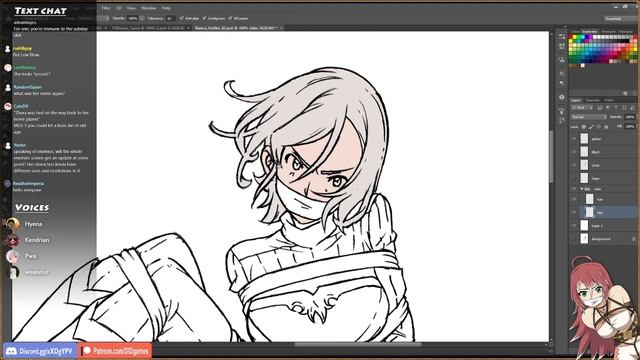Open the 3D menu
Viewport: 640px width, 360px height.
(x=119, y=8)
